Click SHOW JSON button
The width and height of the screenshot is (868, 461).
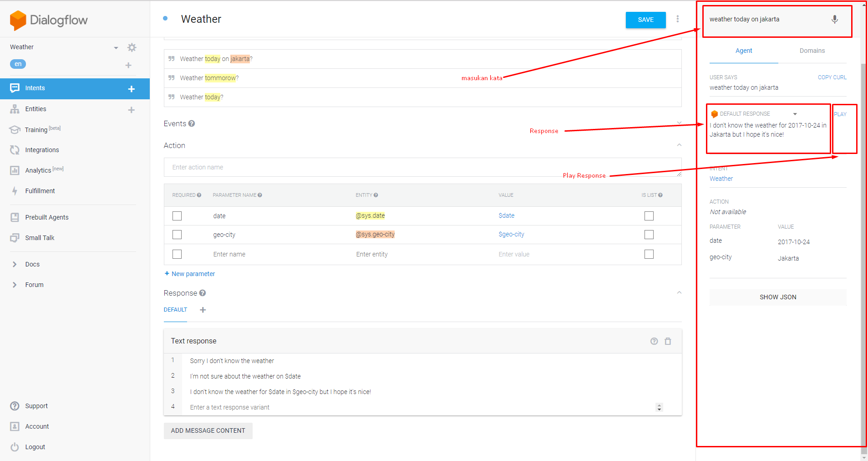click(778, 297)
